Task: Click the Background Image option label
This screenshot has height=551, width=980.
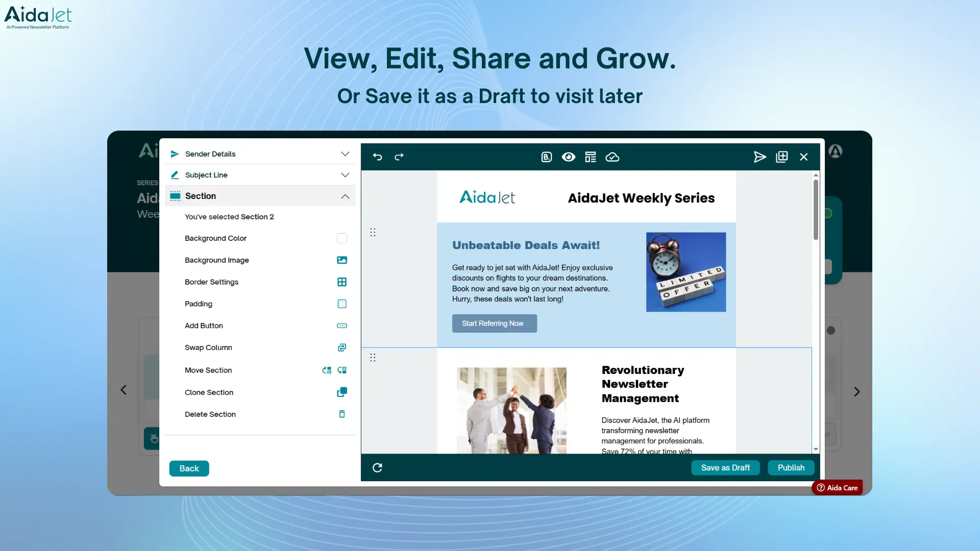Action: pyautogui.click(x=217, y=260)
